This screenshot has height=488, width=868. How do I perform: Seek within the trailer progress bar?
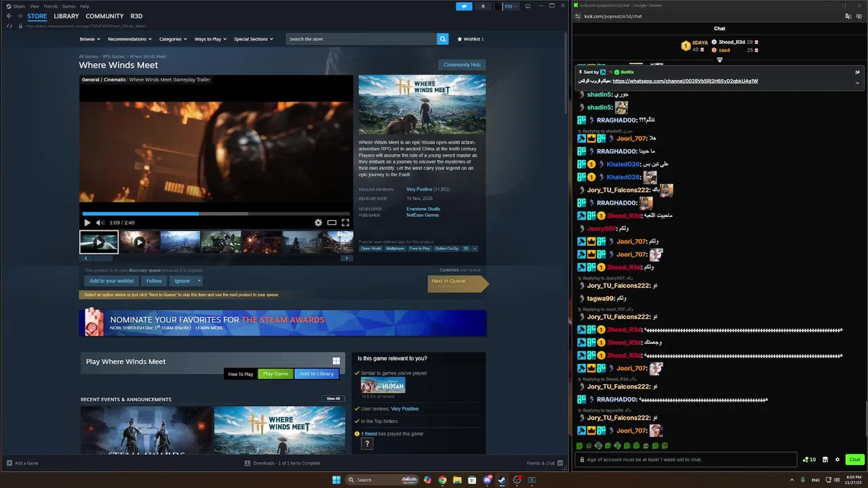coord(216,213)
